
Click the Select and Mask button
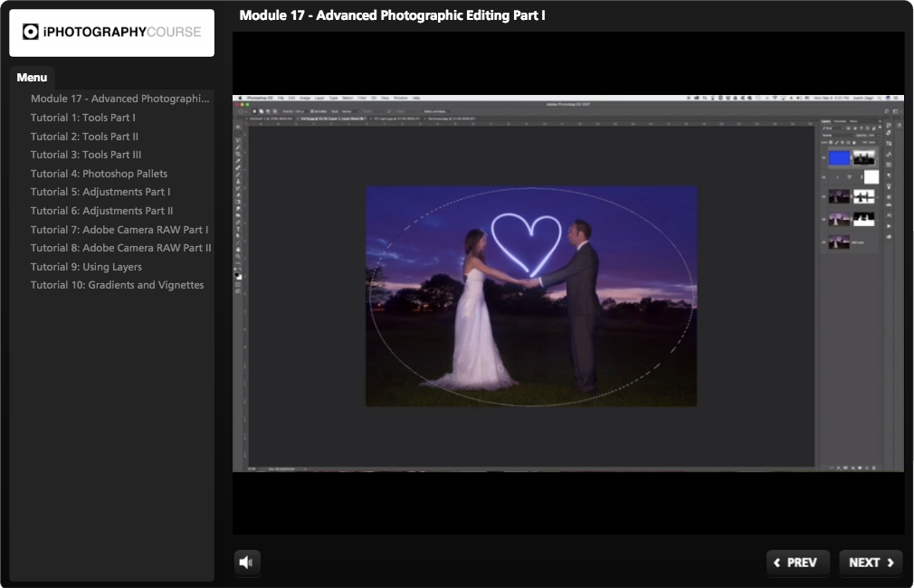tap(435, 111)
